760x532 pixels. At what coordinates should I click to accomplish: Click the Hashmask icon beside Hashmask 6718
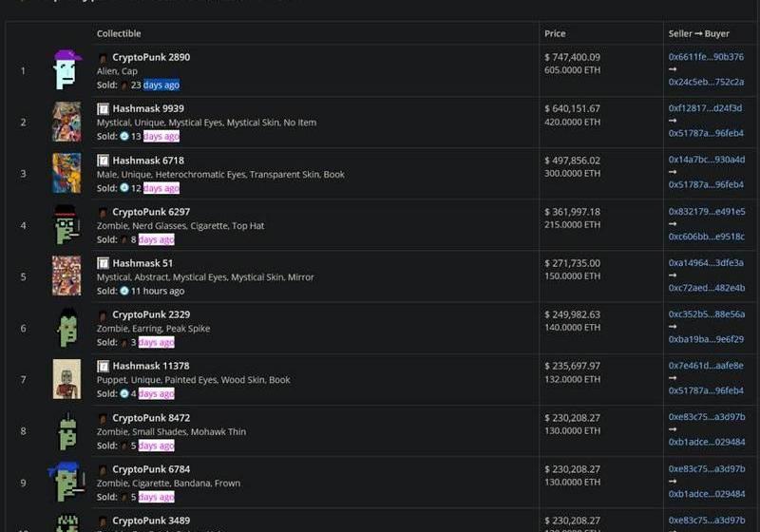coord(103,161)
